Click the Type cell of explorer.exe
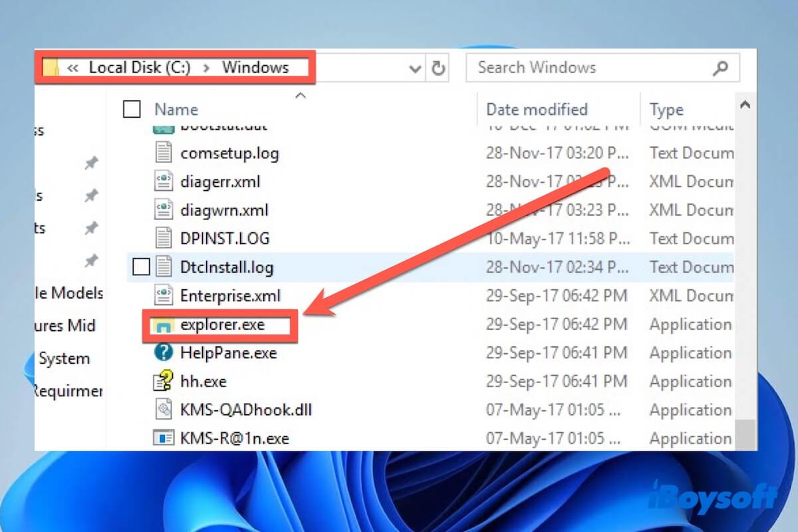The width and height of the screenshot is (798, 532). [x=691, y=325]
